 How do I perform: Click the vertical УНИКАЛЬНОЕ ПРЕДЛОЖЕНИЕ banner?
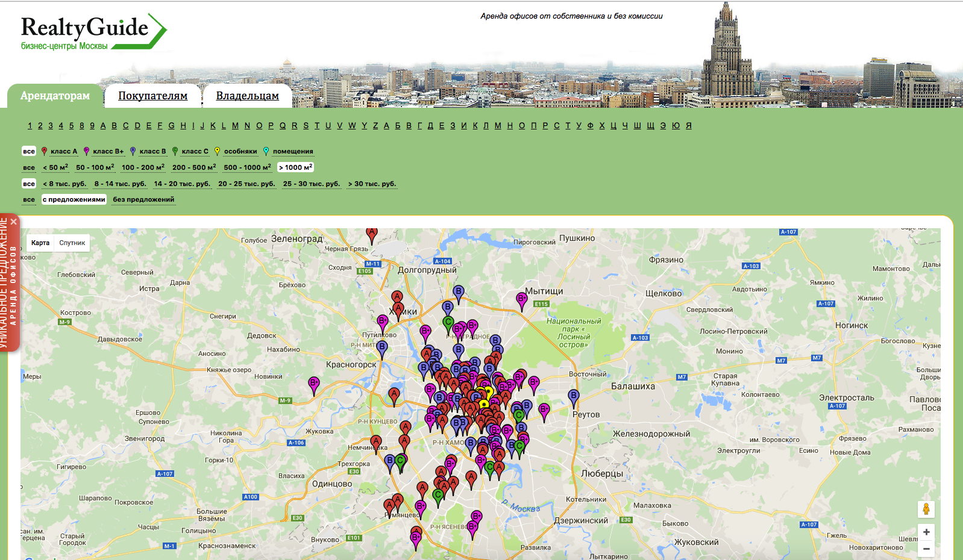9,283
